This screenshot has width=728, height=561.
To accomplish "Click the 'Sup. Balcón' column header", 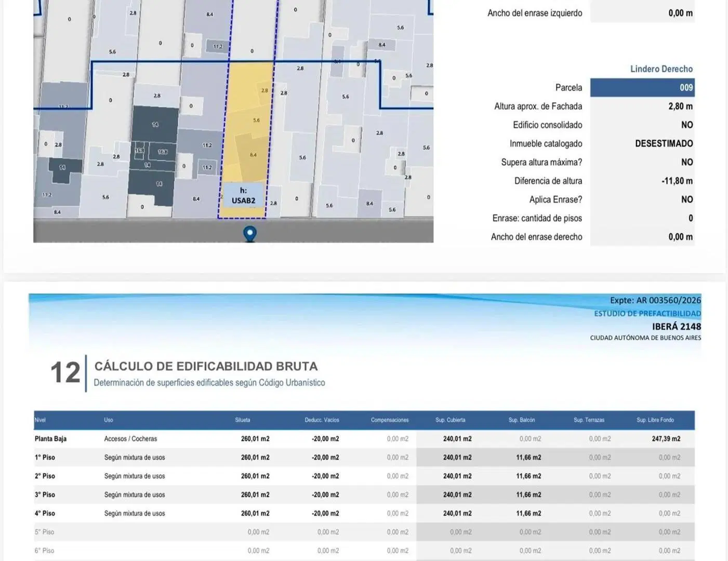I will pyautogui.click(x=522, y=420).
